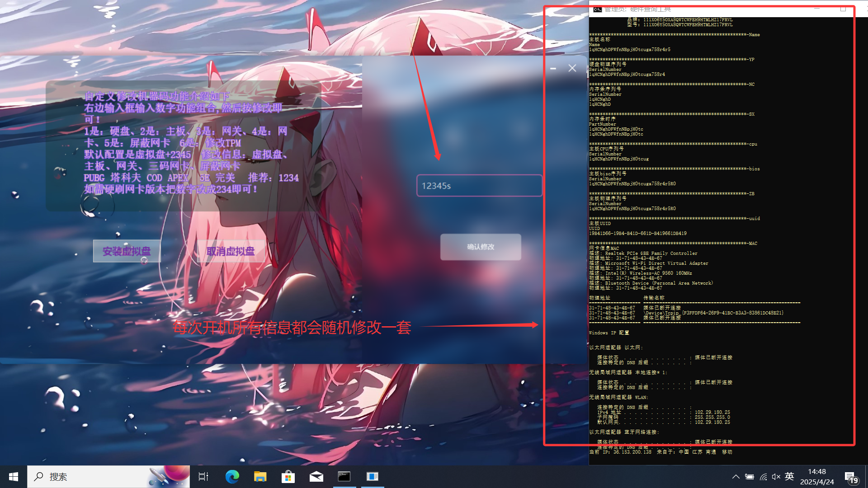This screenshot has width=868, height=488.
Task: Click the 255.255.255.0 subnet mask value
Action: tap(712, 418)
